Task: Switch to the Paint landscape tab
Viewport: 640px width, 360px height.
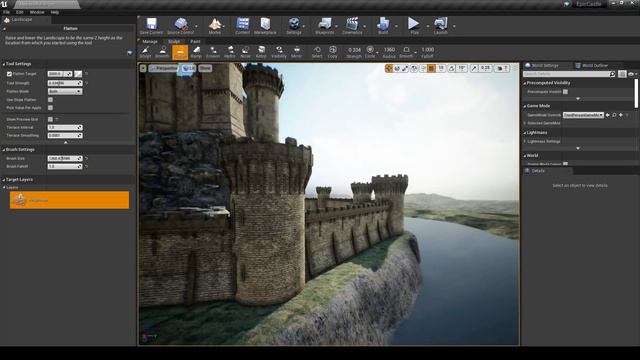Action: click(195, 42)
